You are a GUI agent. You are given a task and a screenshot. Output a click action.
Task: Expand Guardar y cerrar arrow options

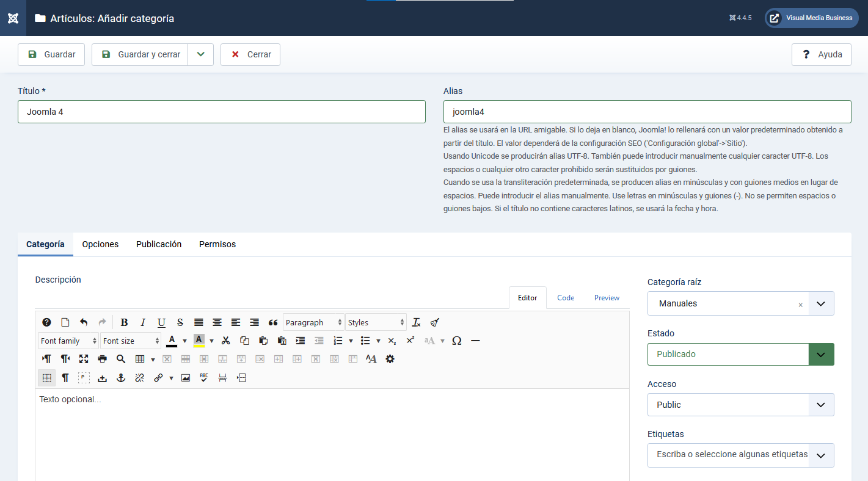pyautogui.click(x=200, y=54)
